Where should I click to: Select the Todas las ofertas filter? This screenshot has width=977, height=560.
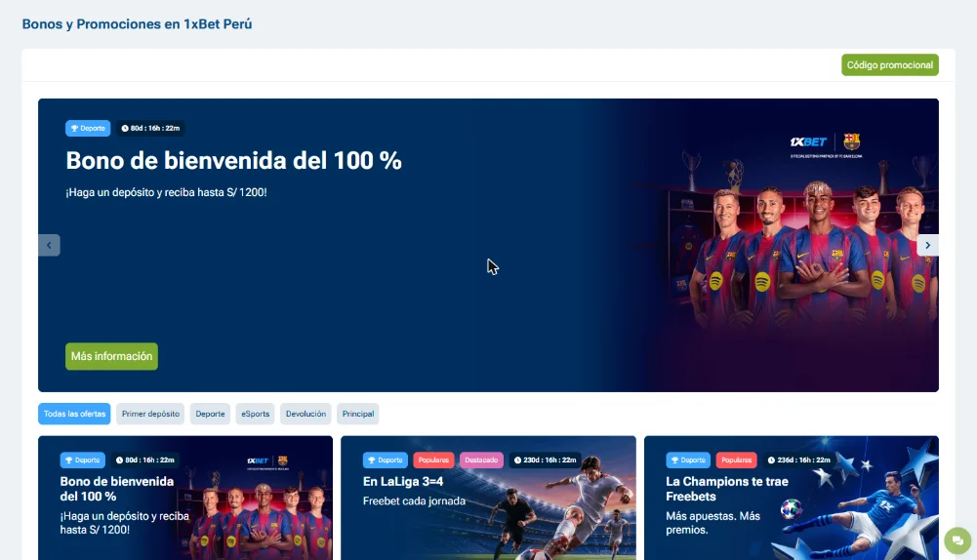pyautogui.click(x=74, y=414)
